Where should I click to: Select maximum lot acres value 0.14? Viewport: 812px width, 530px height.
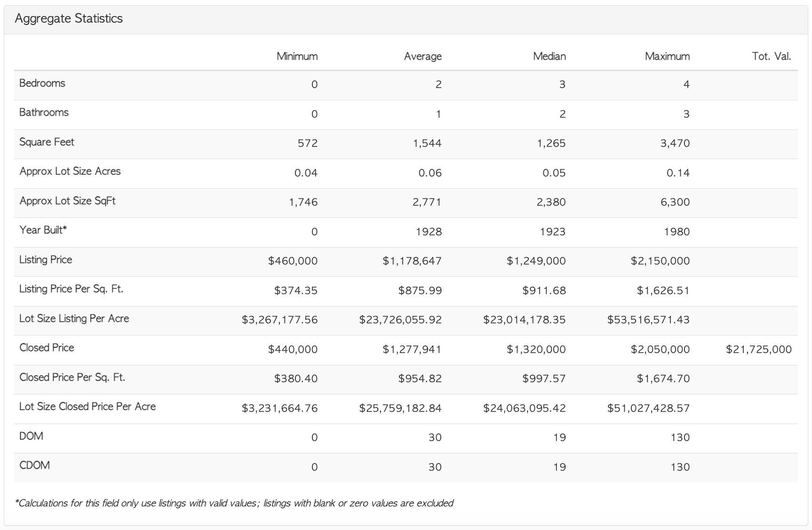coord(678,173)
